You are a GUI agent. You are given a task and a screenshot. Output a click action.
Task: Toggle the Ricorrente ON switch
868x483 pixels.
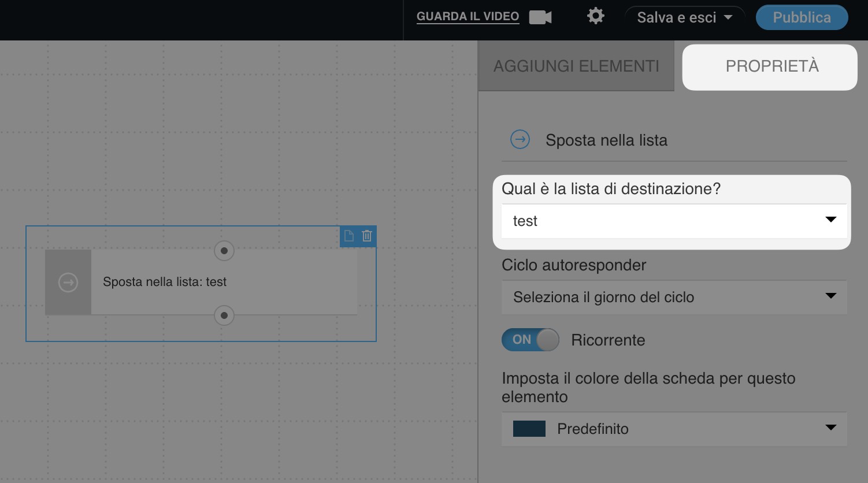point(530,340)
